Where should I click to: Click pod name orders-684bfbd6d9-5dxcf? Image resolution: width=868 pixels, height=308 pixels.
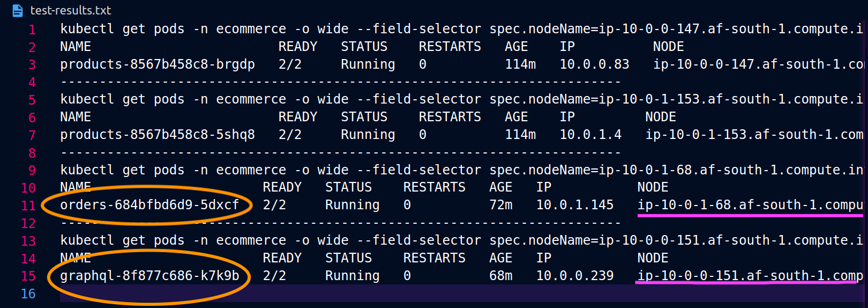(149, 205)
